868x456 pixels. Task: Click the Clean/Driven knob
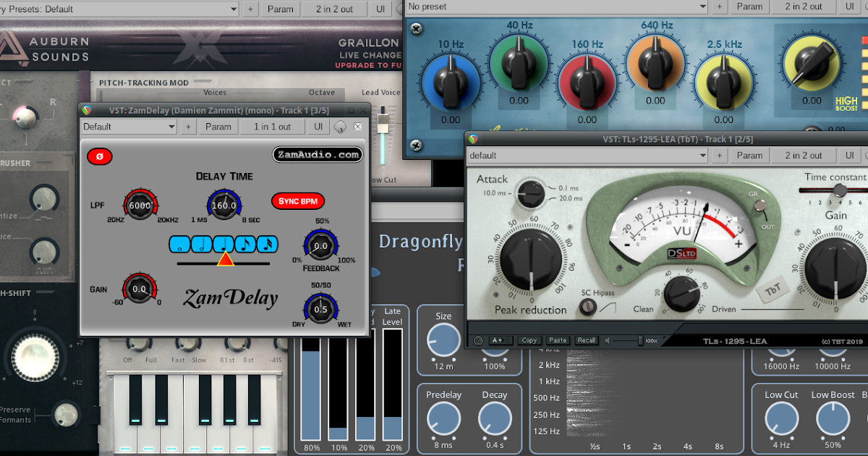click(x=681, y=293)
